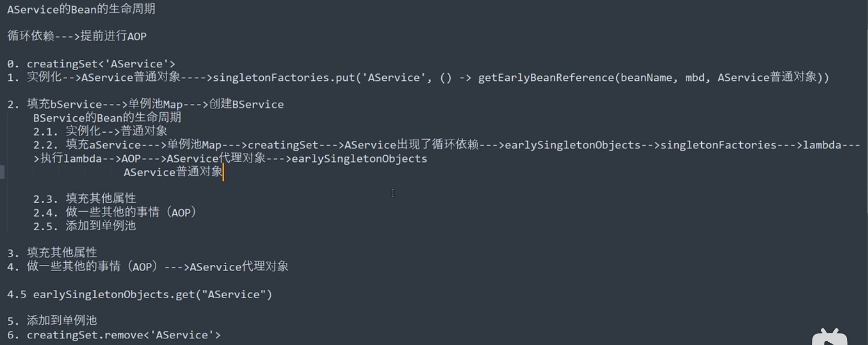Viewport: 868px width, 345px height.
Task: Click the indented 'AService普通对象' line
Action: [x=173, y=172]
